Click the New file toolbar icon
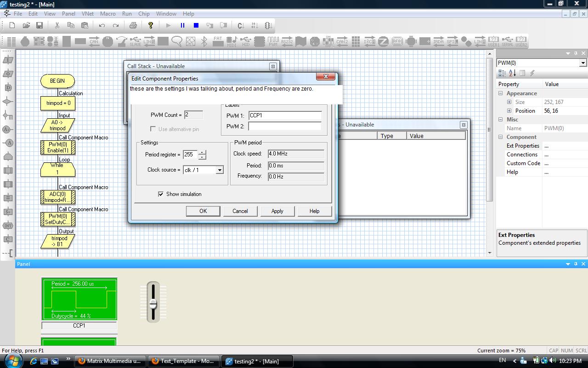Image resolution: width=588 pixels, height=368 pixels. 12,26
